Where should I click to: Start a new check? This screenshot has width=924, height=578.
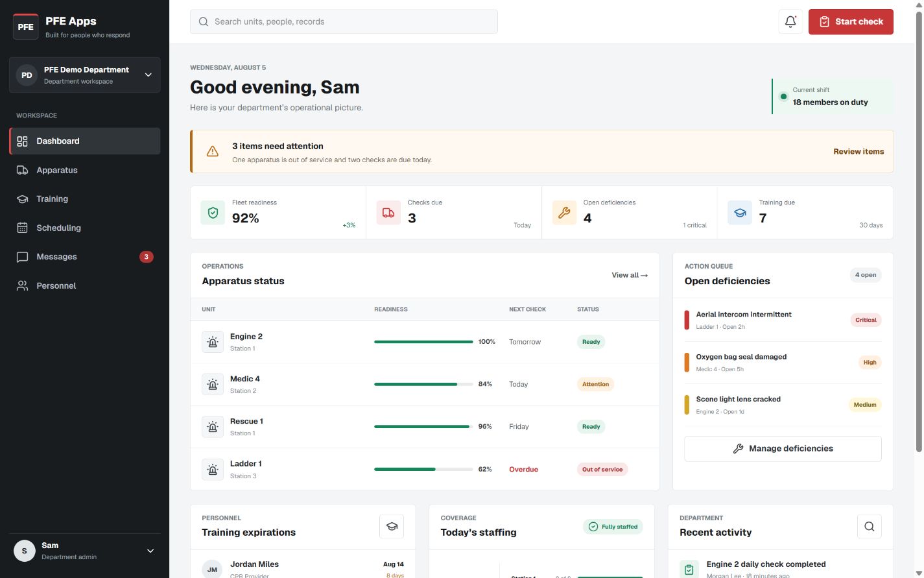click(x=851, y=21)
